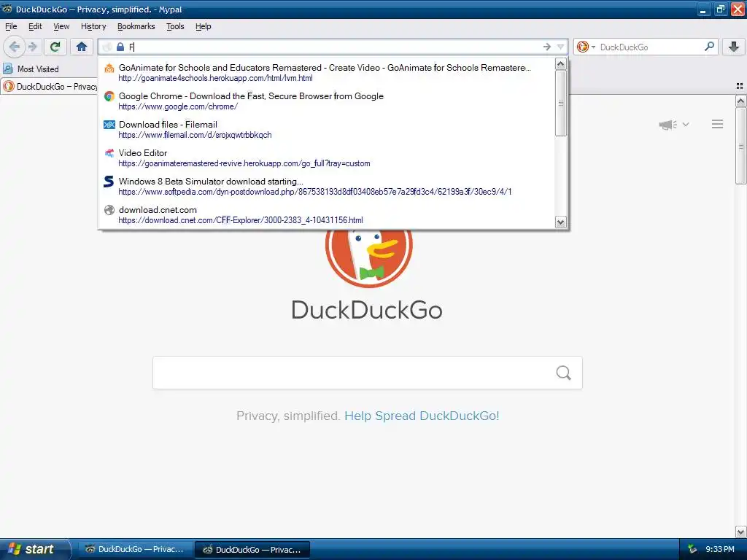Open the File menu
The height and width of the screenshot is (560, 747).
(11, 26)
